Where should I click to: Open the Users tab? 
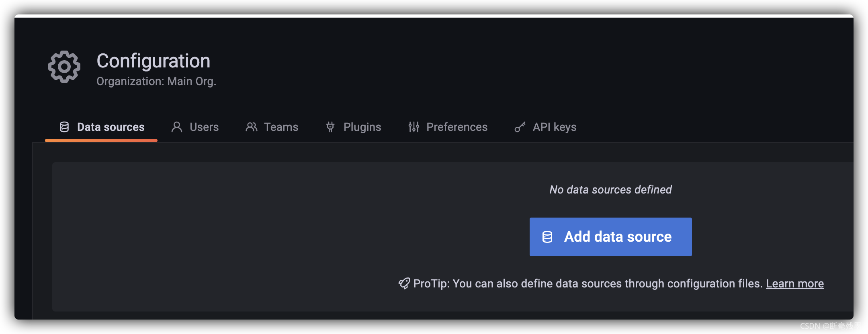coord(195,127)
